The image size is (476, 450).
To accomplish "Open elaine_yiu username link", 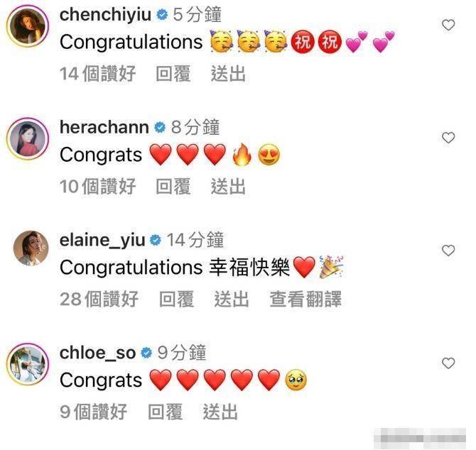I will coord(102,241).
